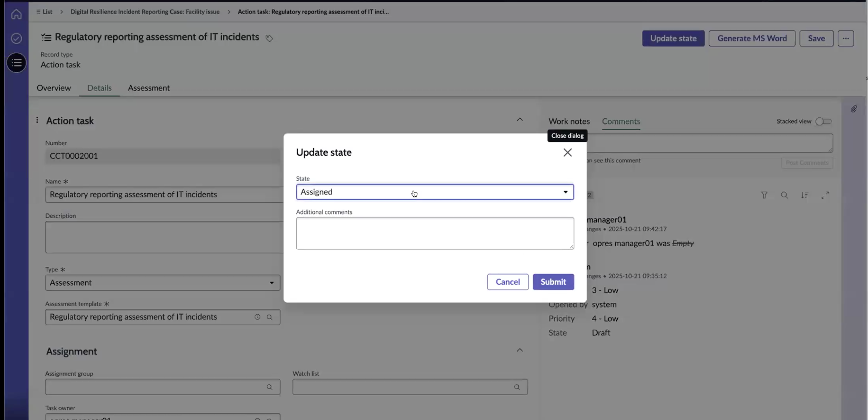Viewport: 868px width, 420px height.
Task: Open the activity filter funnel icon
Action: [764, 195]
